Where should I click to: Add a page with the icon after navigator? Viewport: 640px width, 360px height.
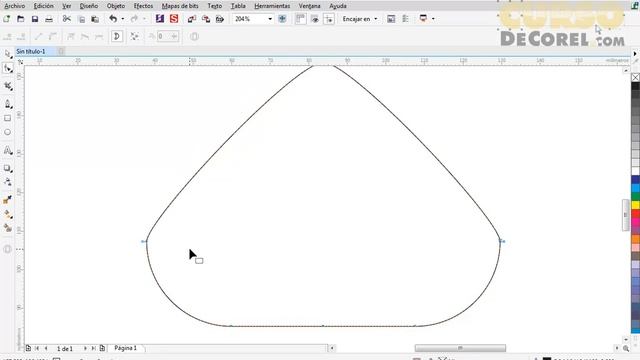tap(102, 348)
